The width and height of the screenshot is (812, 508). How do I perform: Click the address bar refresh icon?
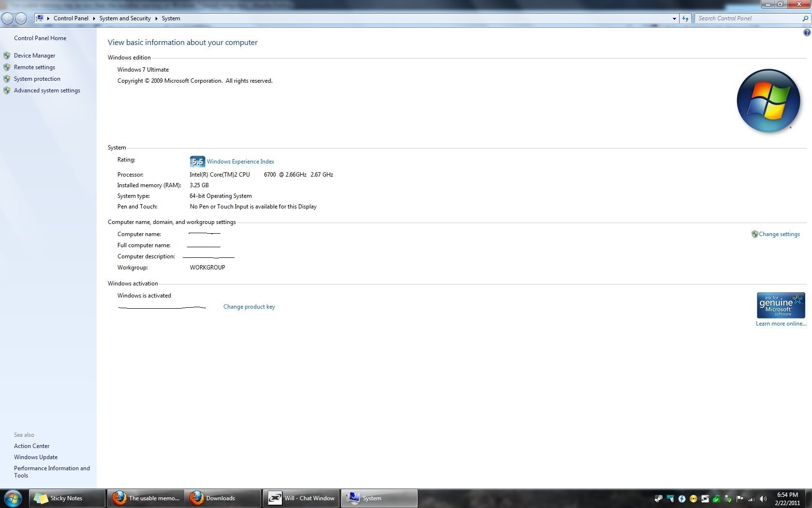point(685,18)
